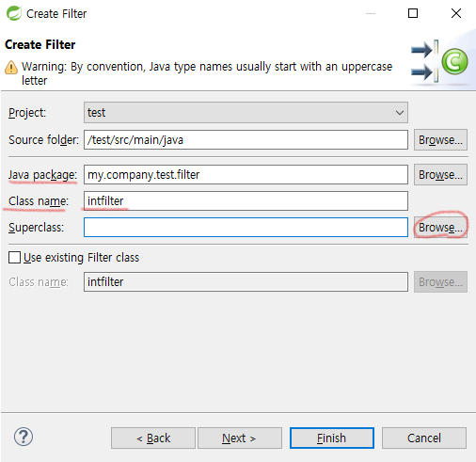The height and width of the screenshot is (462, 476).
Task: Click the Spring leaf icon in title bar
Action: click(14, 13)
